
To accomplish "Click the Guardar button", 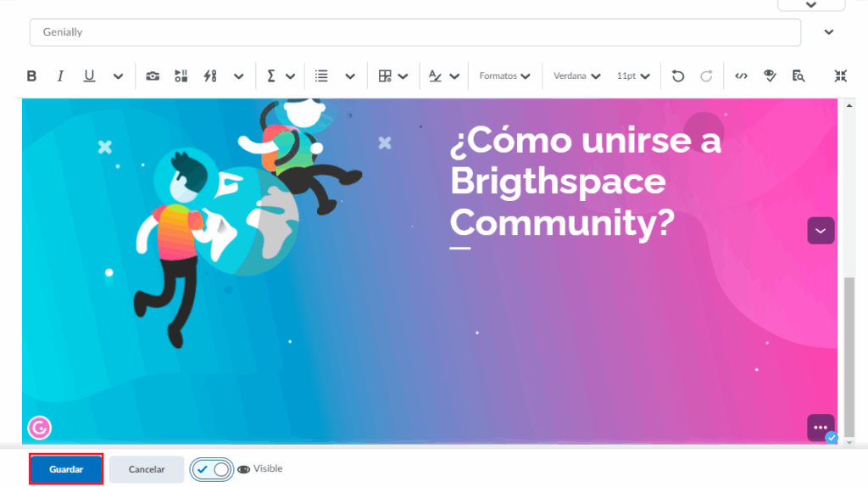I will [66, 469].
